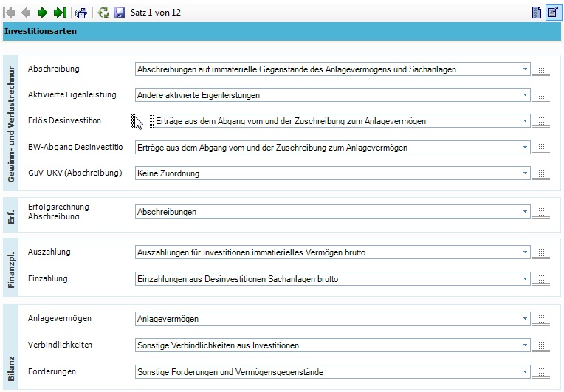The height and width of the screenshot is (392, 564).
Task: Click the Forderungen label
Action: click(52, 371)
